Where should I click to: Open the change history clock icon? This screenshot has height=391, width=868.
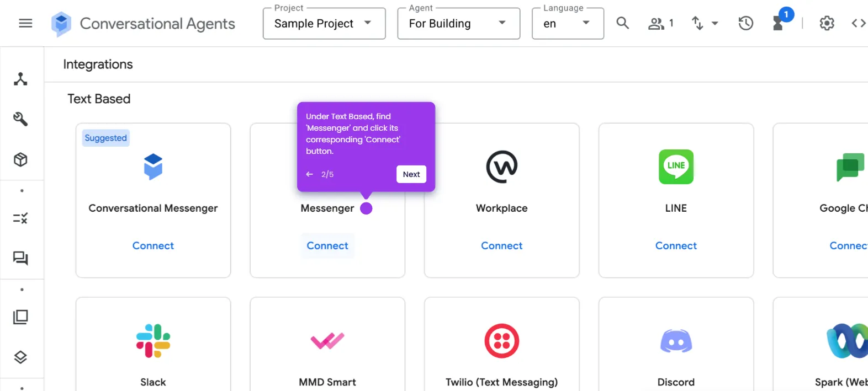point(746,23)
